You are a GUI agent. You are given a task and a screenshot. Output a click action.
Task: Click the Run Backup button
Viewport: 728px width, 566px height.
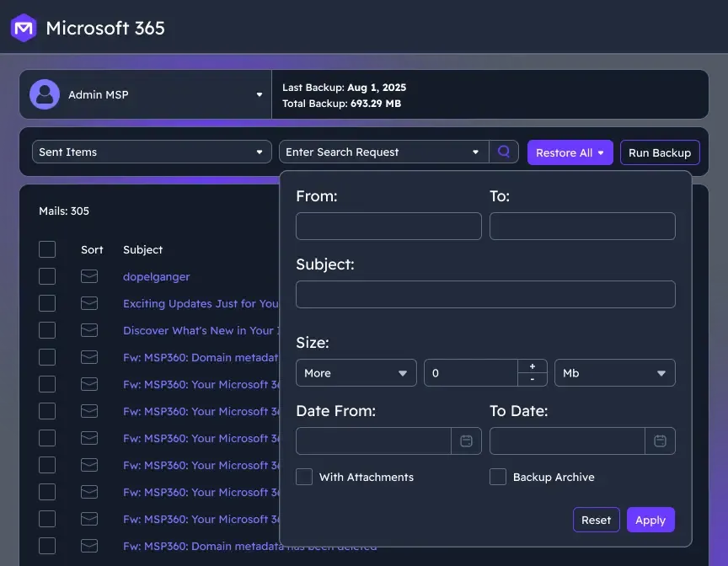pyautogui.click(x=659, y=152)
